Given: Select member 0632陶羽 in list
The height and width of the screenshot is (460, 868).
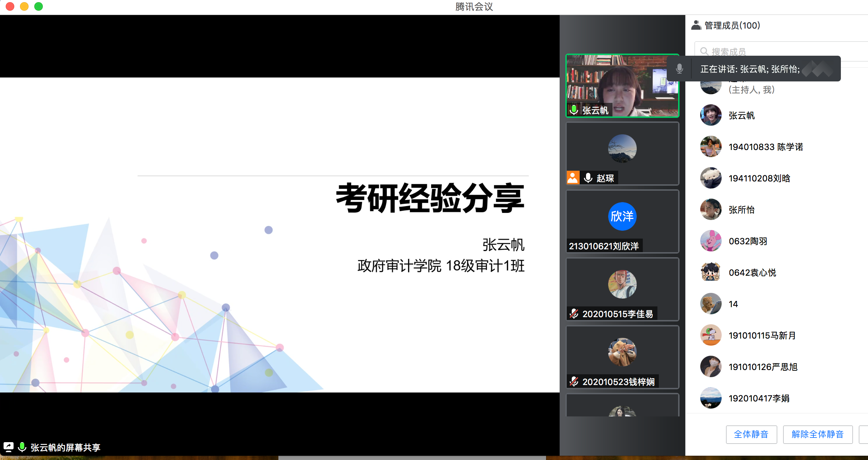Looking at the screenshot, I should point(748,241).
